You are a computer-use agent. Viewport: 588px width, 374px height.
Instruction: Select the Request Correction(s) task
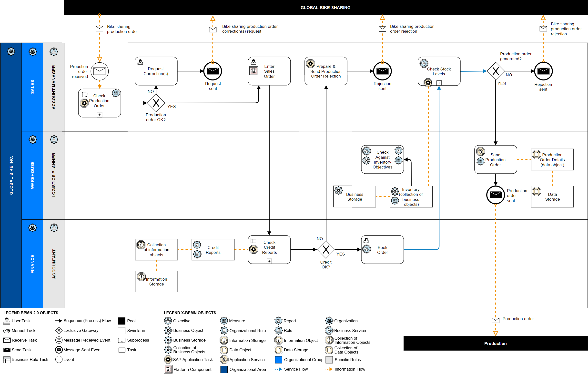pos(156,71)
